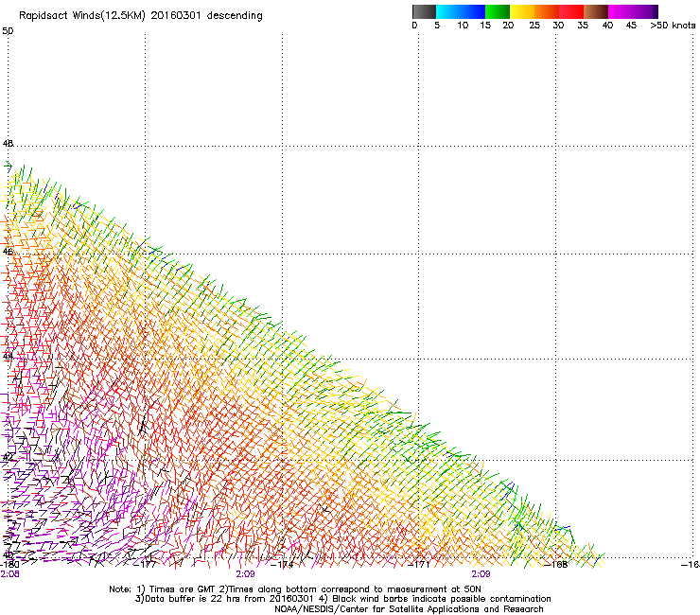This screenshot has height=615, width=700.
Task: Click legend scale label '25'
Action: tap(534, 26)
